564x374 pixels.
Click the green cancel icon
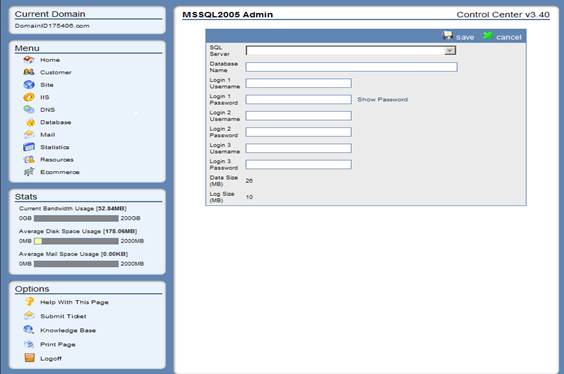tap(487, 36)
